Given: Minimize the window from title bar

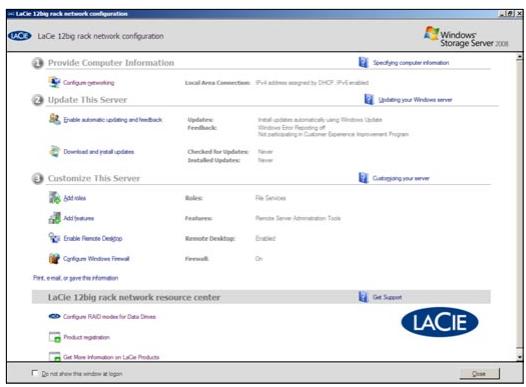Looking at the screenshot, I should (x=502, y=13).
